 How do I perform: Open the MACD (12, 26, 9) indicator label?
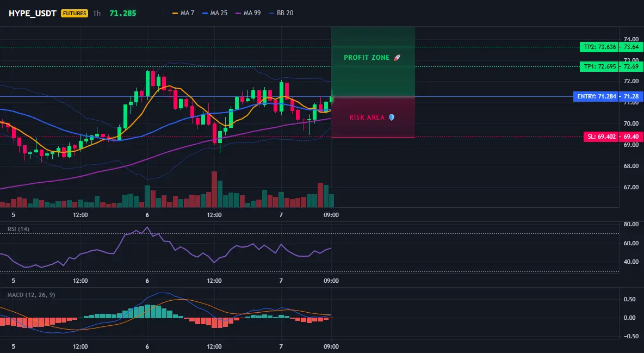coord(31,295)
